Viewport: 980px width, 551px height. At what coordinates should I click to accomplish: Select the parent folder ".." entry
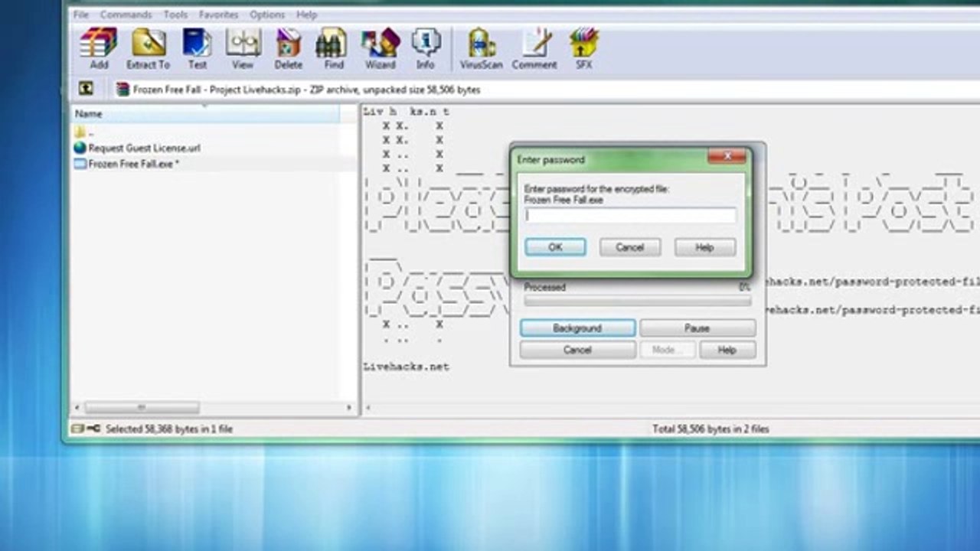80,132
